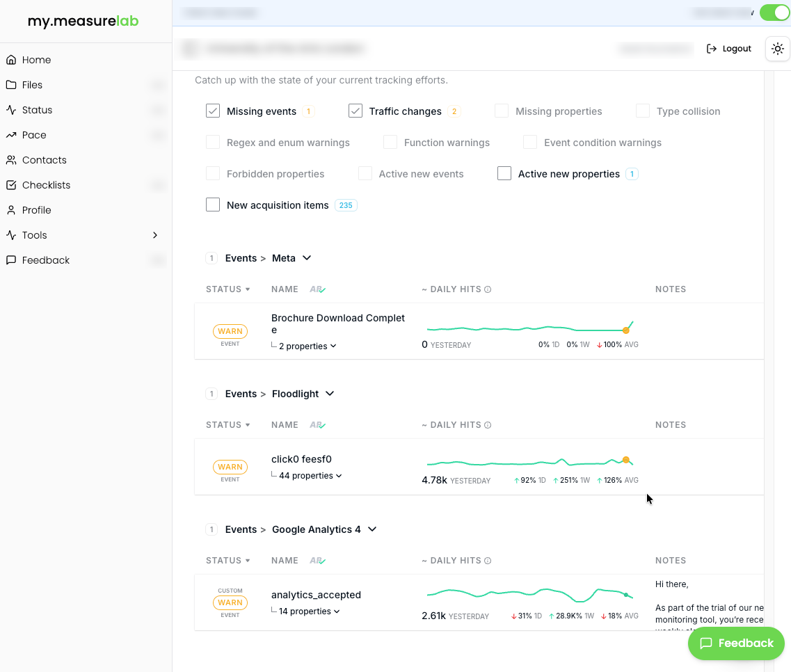Click the Pace chart icon in the sidebar
The height and width of the screenshot is (672, 791).
click(12, 135)
